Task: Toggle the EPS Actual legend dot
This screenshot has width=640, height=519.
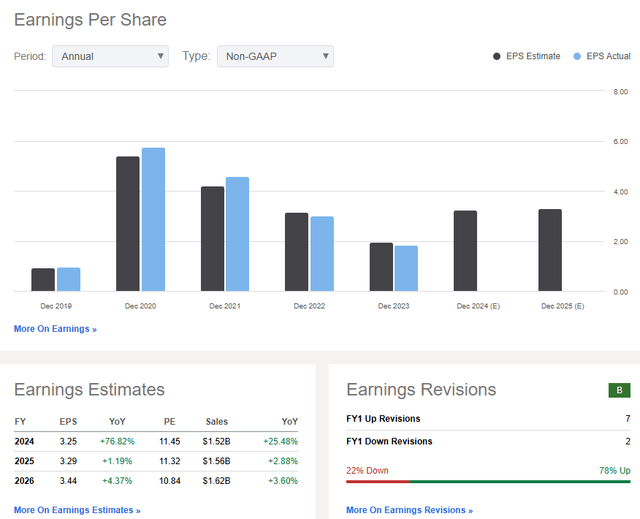Action: tap(577, 56)
